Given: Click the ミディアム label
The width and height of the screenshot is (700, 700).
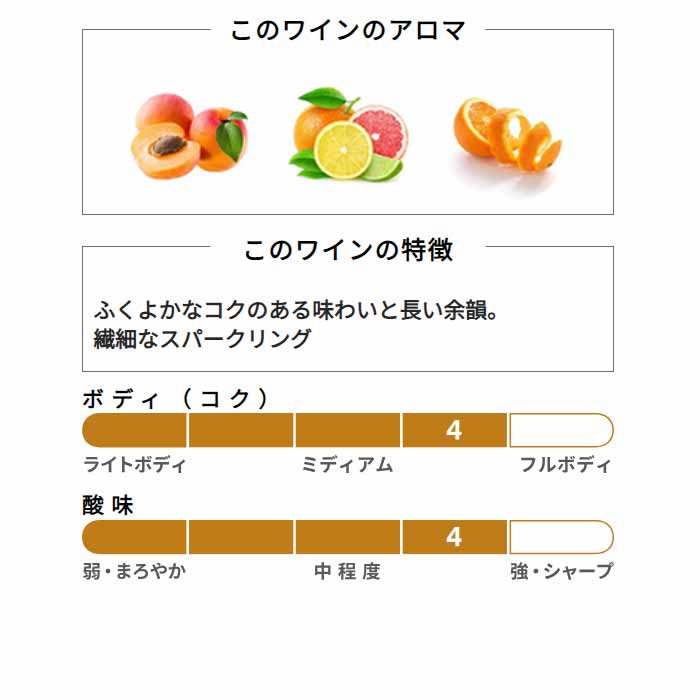Looking at the screenshot, I should (x=347, y=465).
